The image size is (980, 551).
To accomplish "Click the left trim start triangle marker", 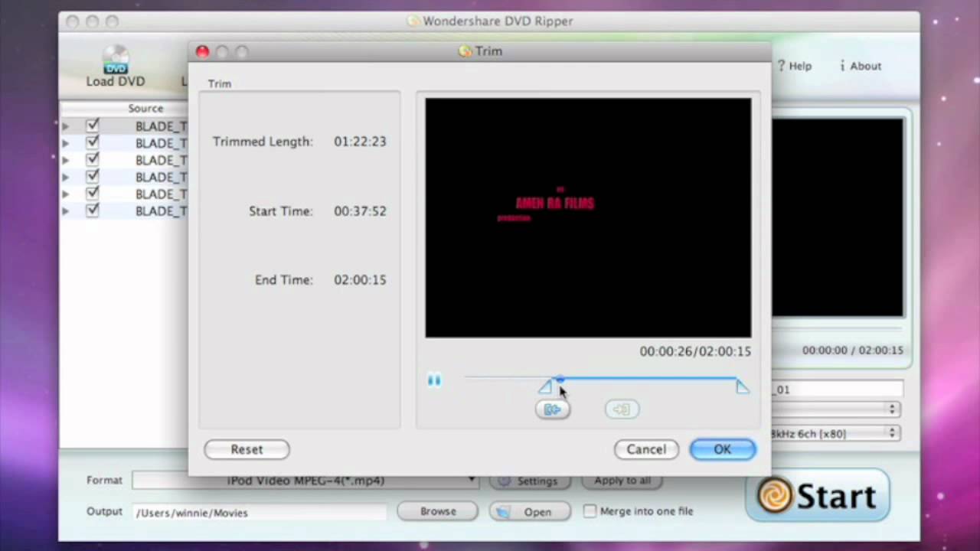I will (544, 387).
